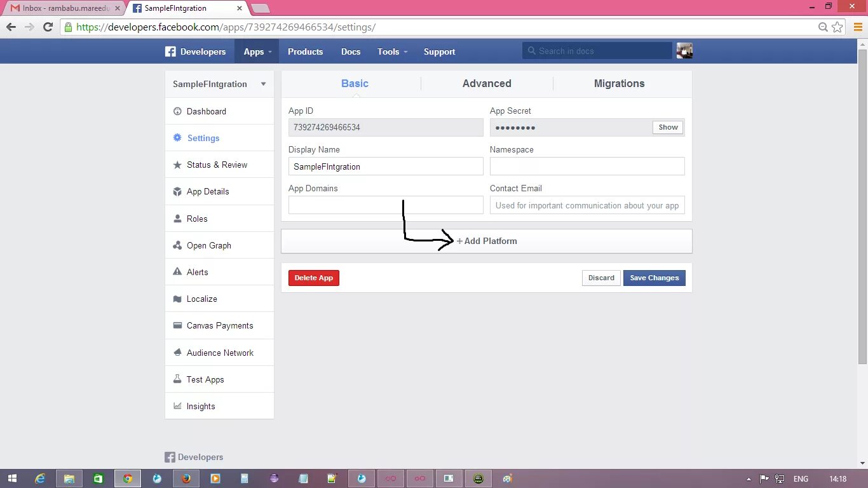Click the App Domains input field
Image resolution: width=868 pixels, height=488 pixels.
pyautogui.click(x=386, y=205)
